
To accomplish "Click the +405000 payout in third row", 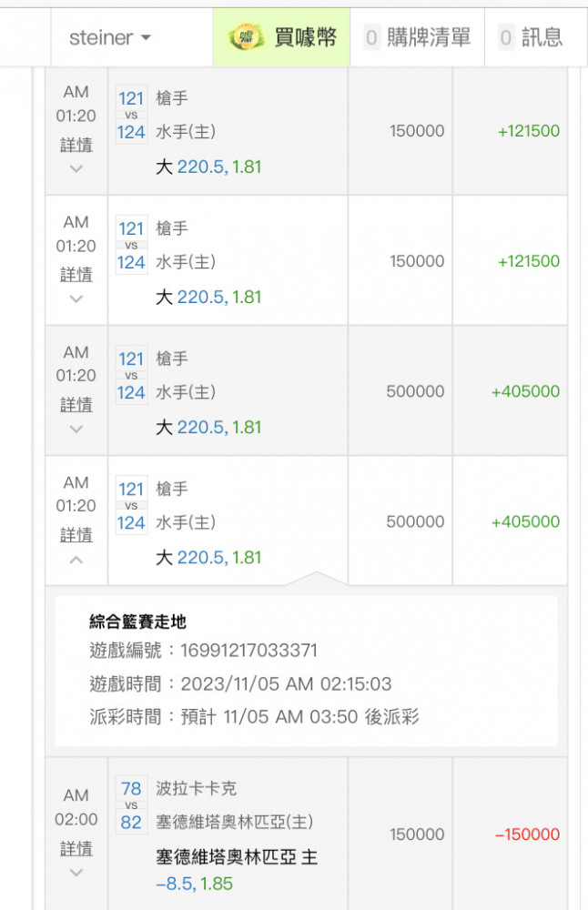I will coord(525,391).
